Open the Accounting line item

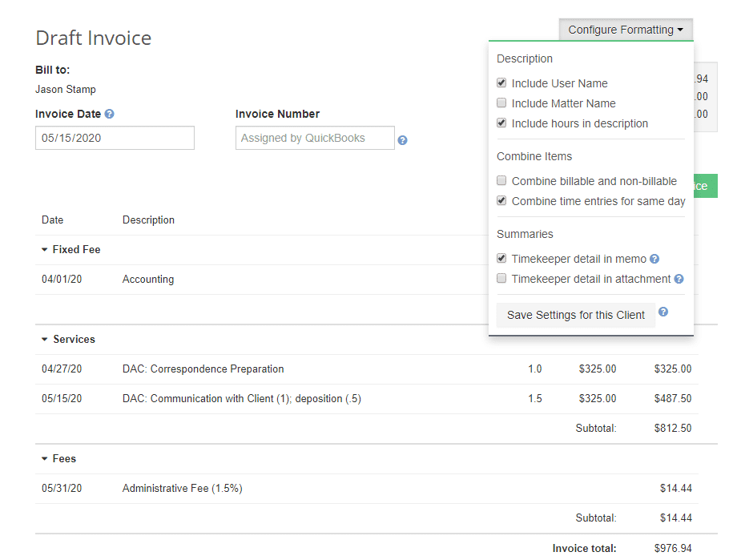147,279
